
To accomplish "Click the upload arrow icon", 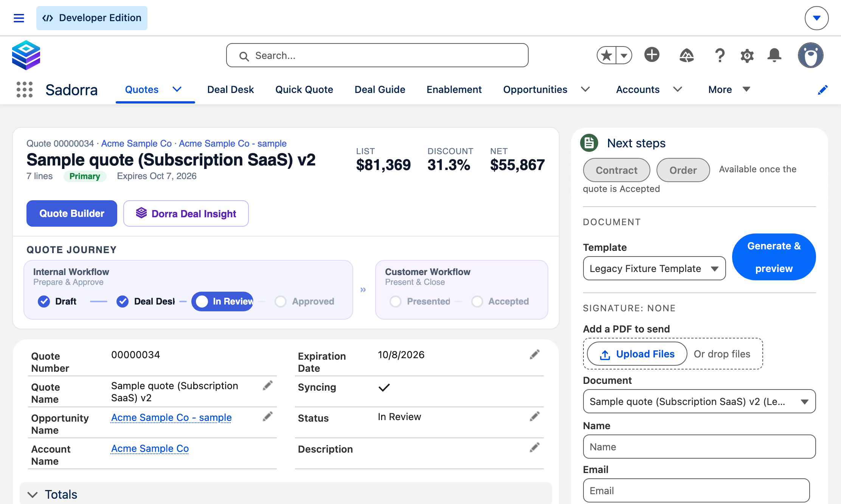I will point(605,355).
